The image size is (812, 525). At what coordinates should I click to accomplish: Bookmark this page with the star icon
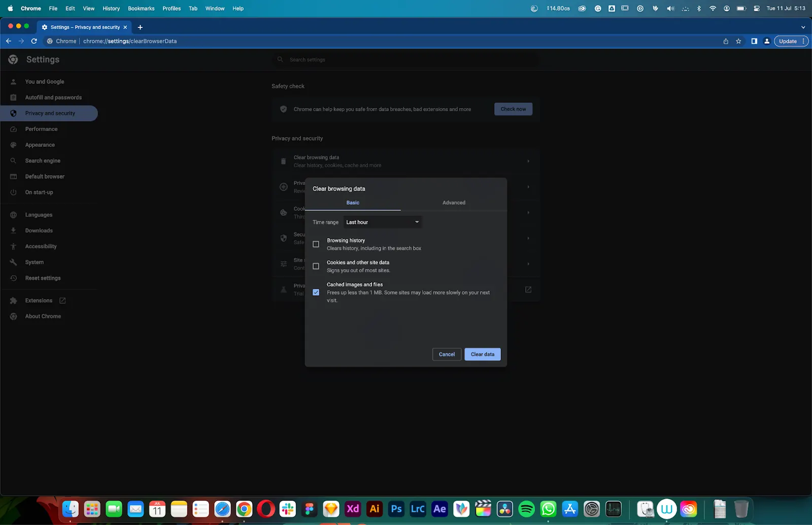pos(738,41)
